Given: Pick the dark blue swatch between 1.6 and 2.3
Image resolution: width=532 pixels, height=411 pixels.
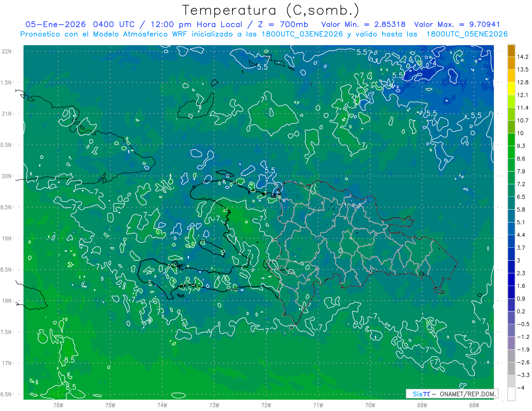Looking at the screenshot, I should click(x=511, y=280).
